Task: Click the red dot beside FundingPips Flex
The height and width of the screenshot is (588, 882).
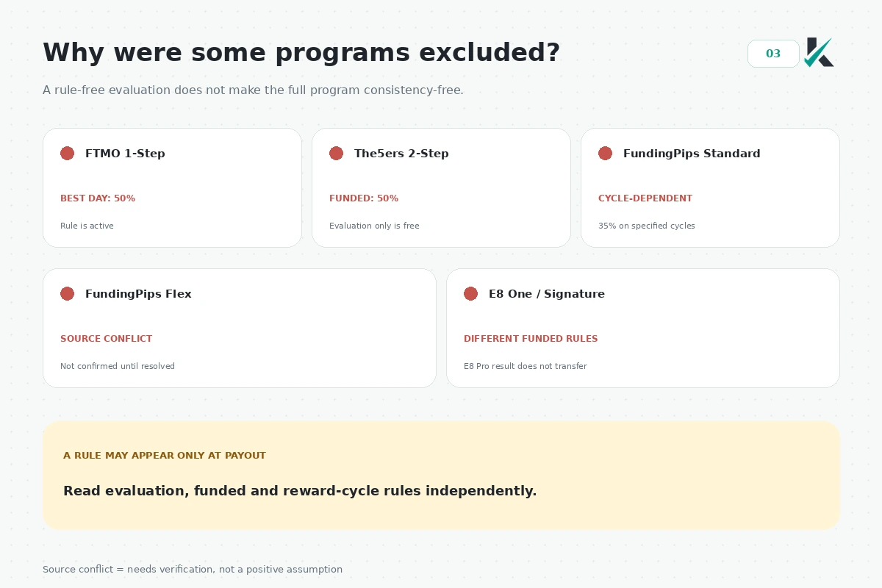Action: 67,294
